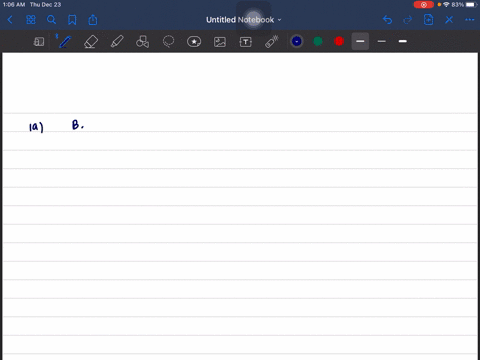Add a new page

coord(428,20)
